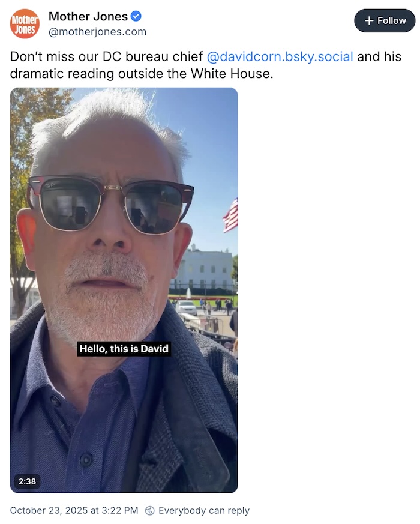This screenshot has width=420, height=524.
Task: Click the white car in the video
Action: (x=186, y=307)
